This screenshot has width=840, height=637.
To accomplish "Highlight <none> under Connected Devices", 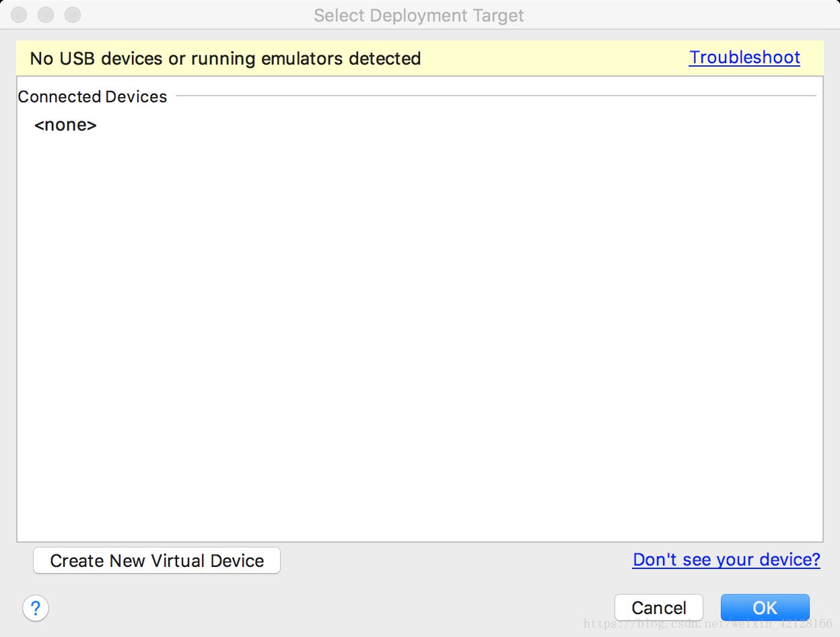I will coord(65,125).
